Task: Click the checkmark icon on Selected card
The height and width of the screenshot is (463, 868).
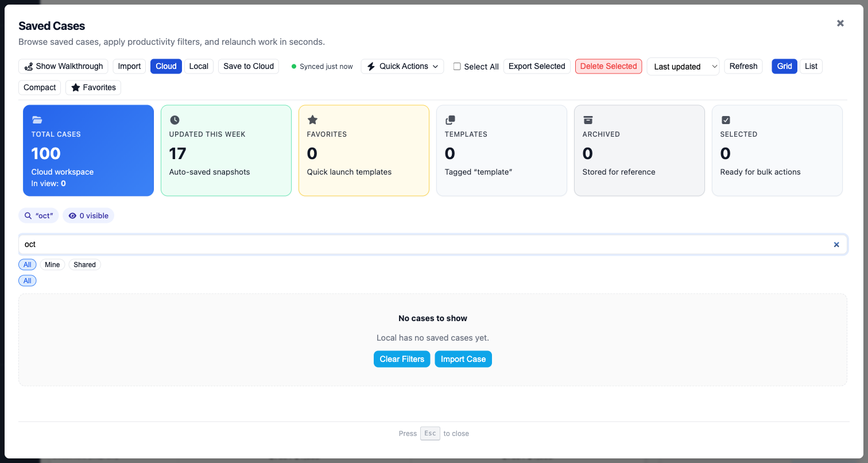Action: 726,119
